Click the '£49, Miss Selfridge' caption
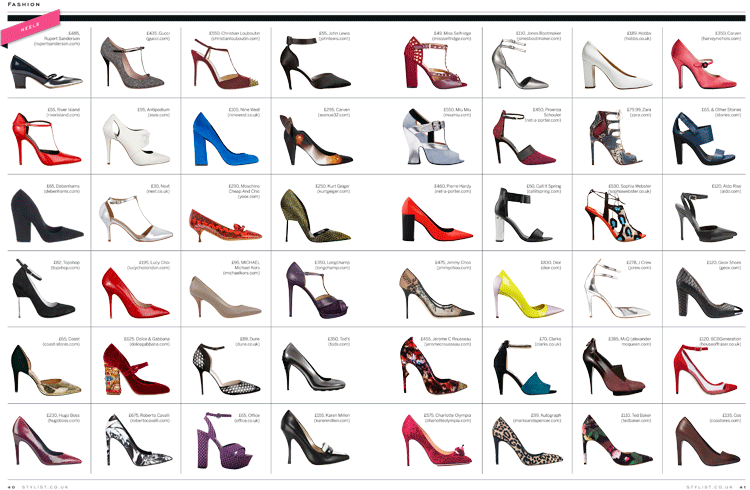 (x=452, y=36)
